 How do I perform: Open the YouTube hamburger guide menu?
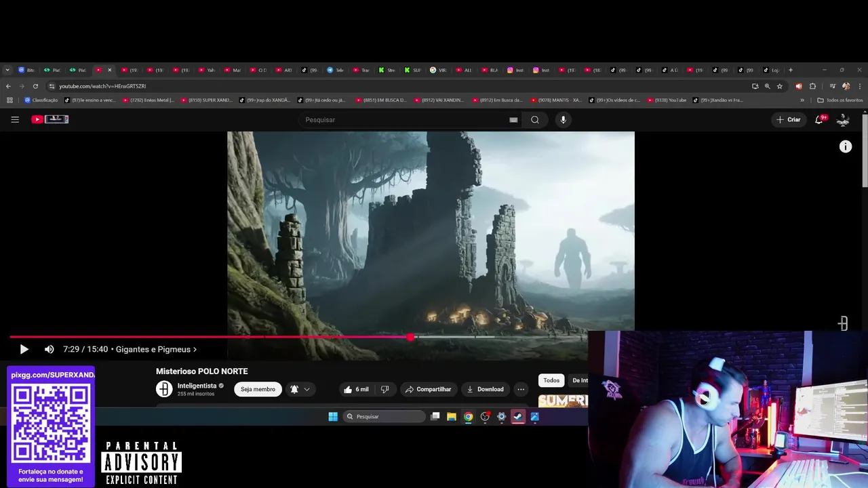point(15,119)
